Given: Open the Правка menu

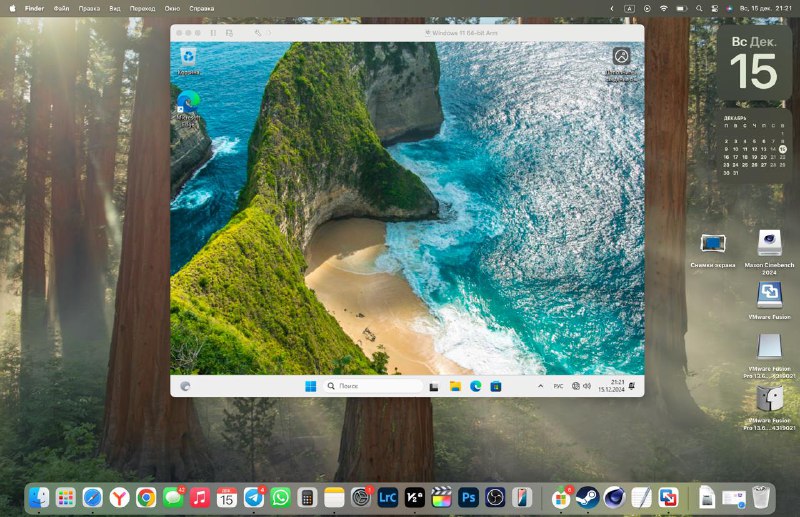Looking at the screenshot, I should [89, 8].
